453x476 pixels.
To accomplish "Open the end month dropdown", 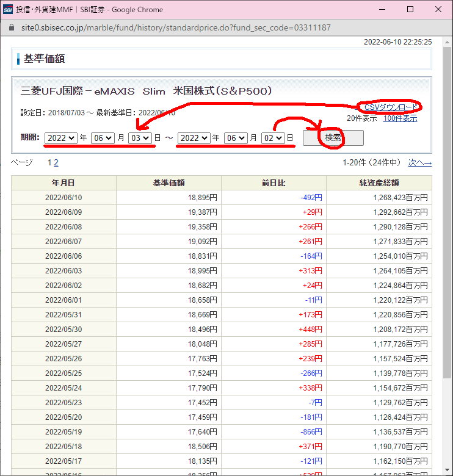I will coord(236,138).
